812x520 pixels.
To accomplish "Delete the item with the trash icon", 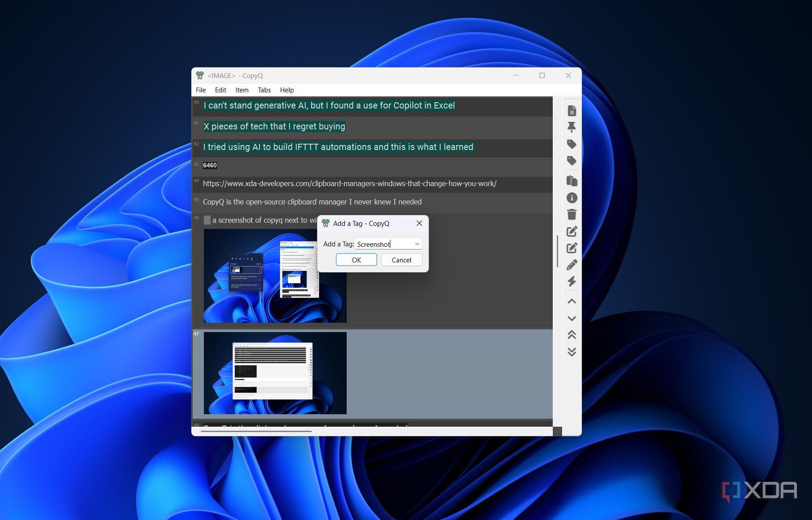I will coord(572,214).
